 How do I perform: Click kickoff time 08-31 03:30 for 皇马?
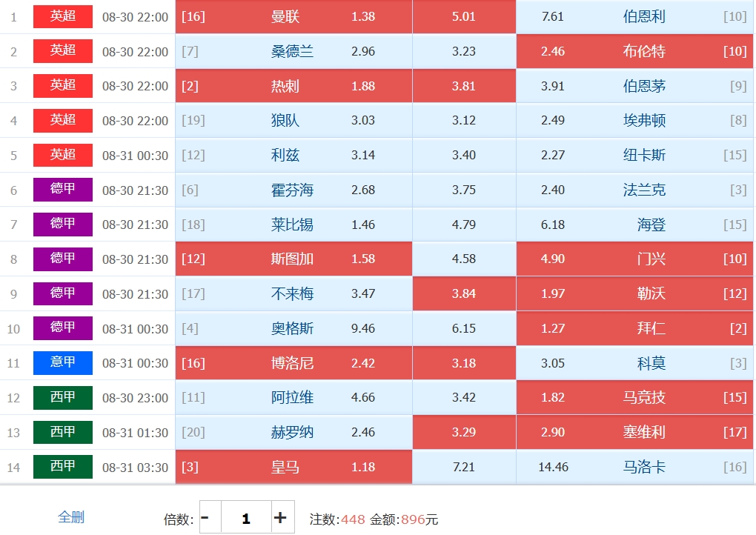click(x=135, y=467)
